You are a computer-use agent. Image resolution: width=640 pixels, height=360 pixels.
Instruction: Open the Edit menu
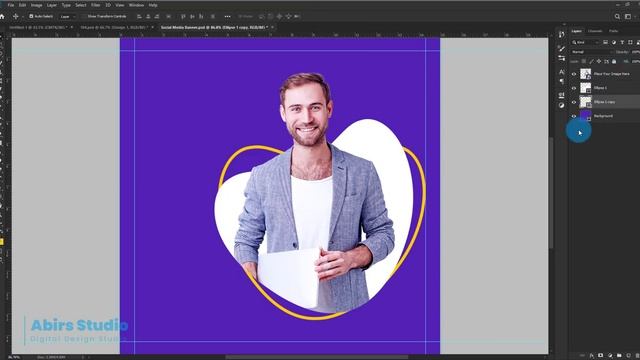[x=22, y=5]
